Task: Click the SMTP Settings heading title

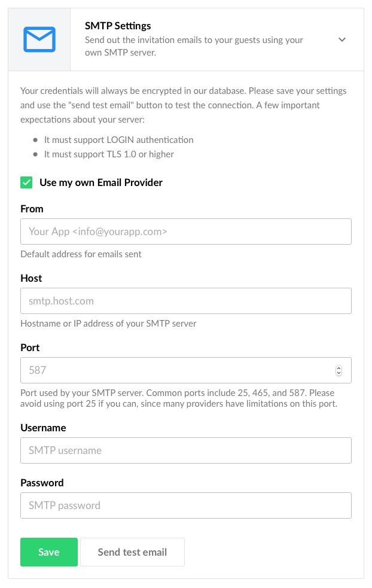Action: [x=118, y=26]
